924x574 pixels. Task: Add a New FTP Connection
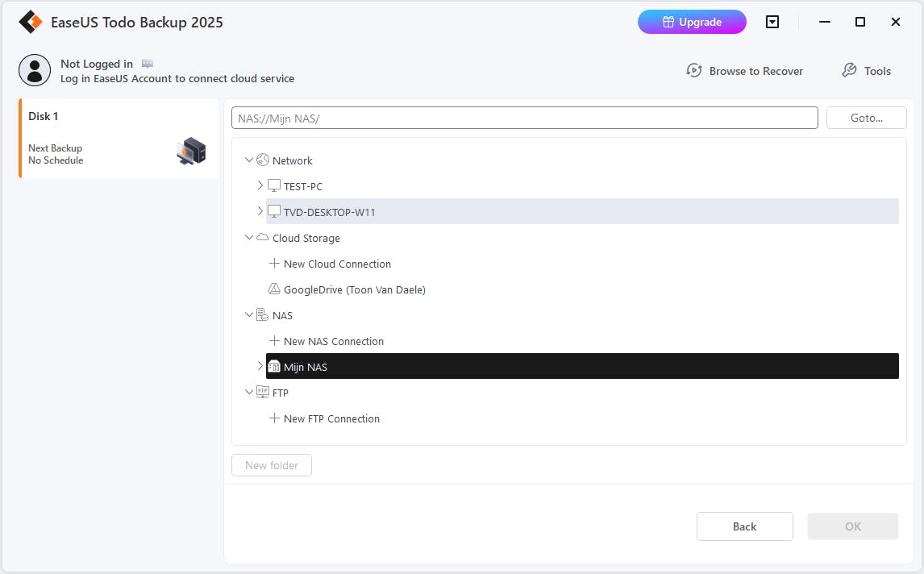coord(331,418)
